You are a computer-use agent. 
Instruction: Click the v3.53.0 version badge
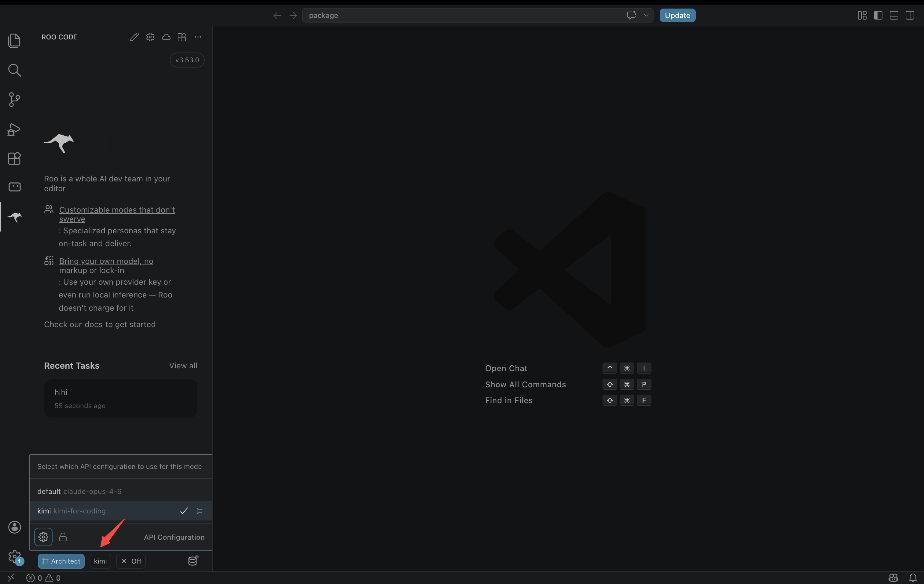(x=187, y=60)
